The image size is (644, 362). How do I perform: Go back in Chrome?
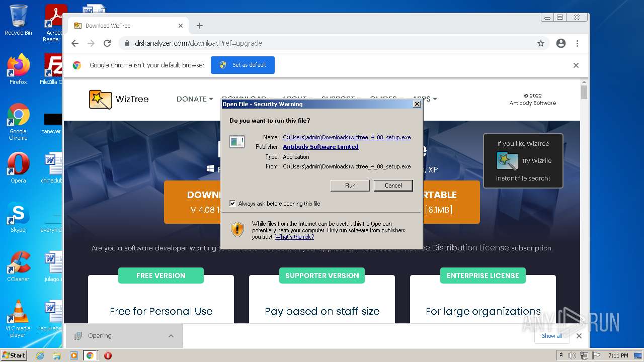(75, 43)
